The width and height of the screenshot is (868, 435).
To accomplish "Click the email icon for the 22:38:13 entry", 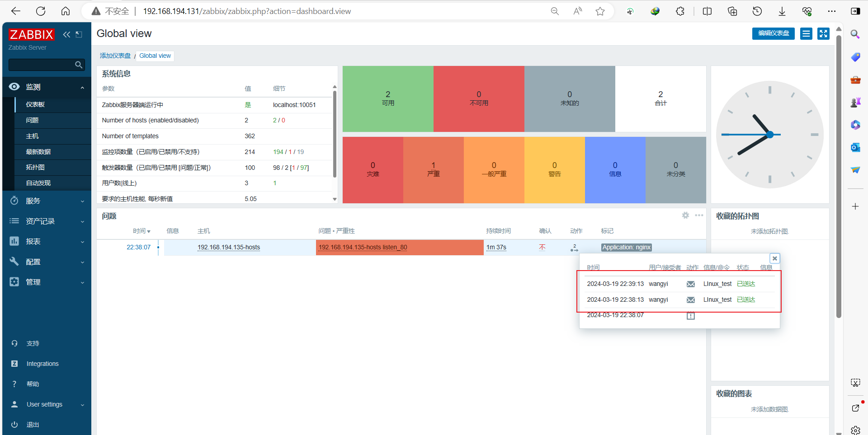I will click(x=691, y=300).
